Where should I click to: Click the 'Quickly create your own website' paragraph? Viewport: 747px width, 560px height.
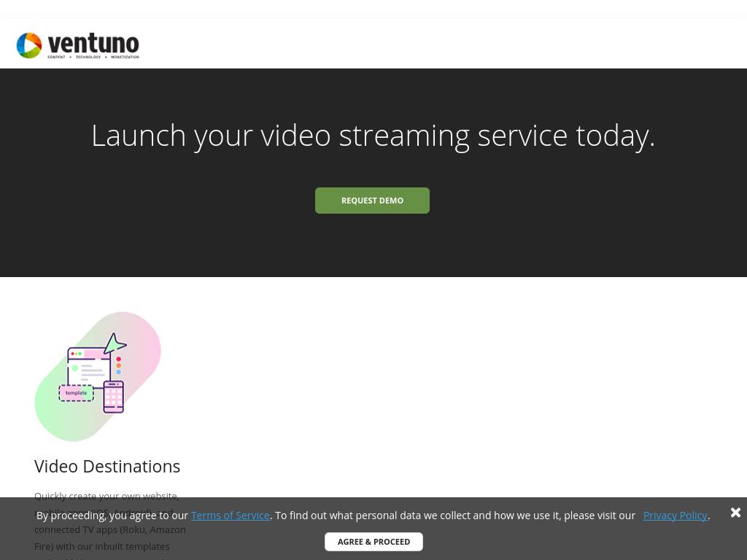[x=107, y=496]
